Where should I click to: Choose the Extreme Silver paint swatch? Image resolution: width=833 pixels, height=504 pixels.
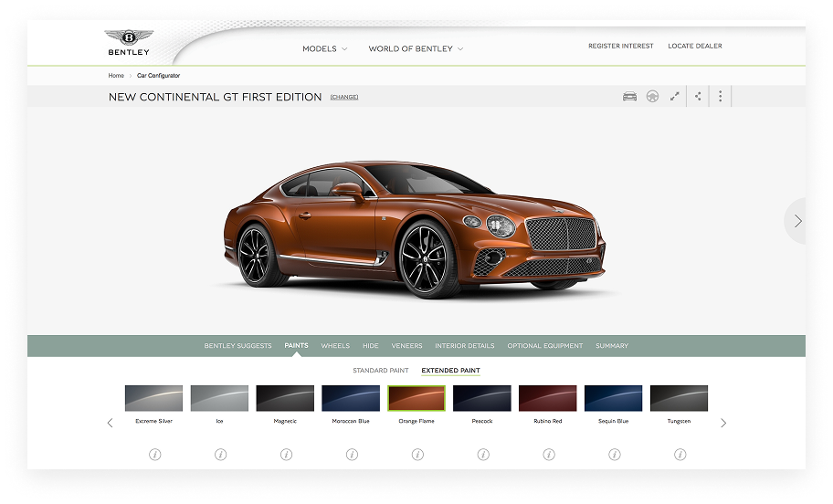coord(154,398)
